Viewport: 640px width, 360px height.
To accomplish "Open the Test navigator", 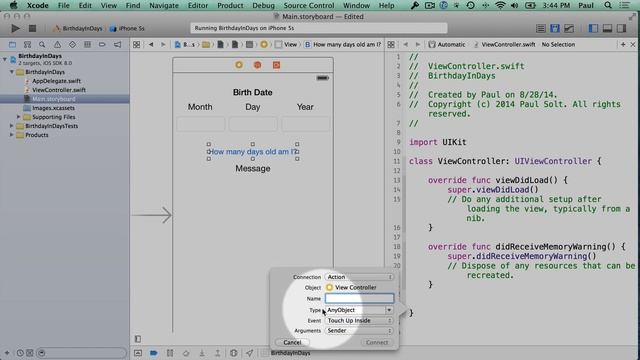I will pos(72,44).
